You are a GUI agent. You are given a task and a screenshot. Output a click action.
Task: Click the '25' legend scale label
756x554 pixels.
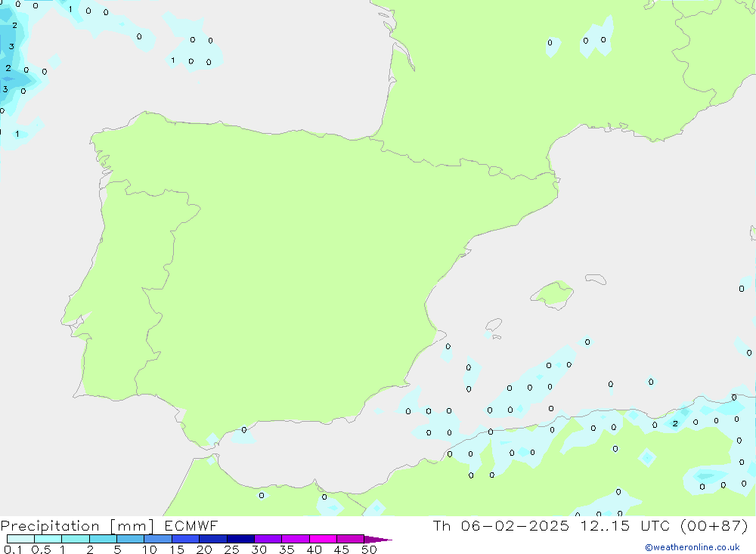point(232,549)
